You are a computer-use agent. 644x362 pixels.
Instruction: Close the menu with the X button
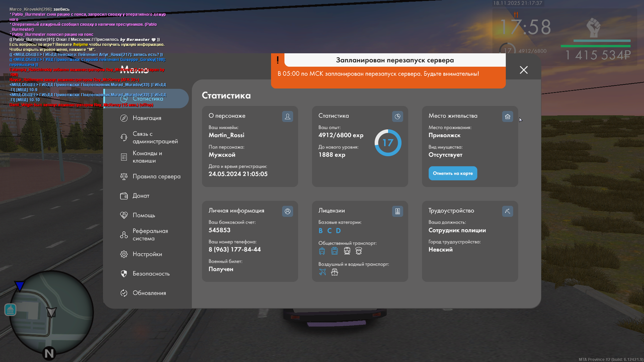[524, 70]
